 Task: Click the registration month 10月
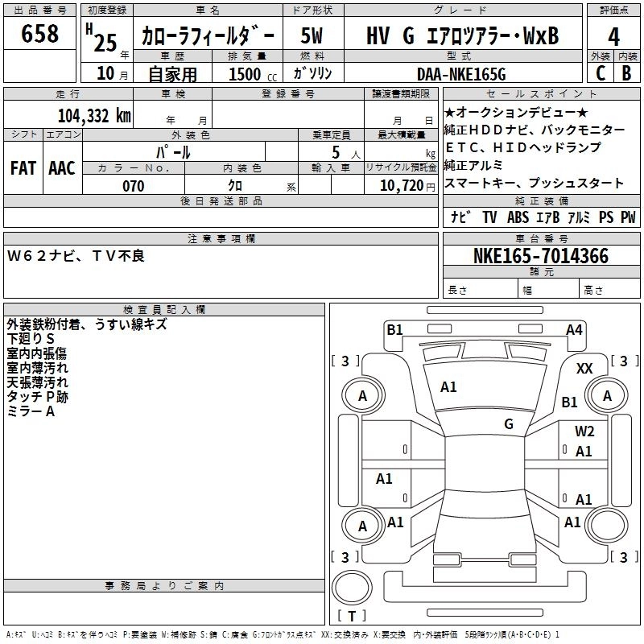[x=112, y=73]
